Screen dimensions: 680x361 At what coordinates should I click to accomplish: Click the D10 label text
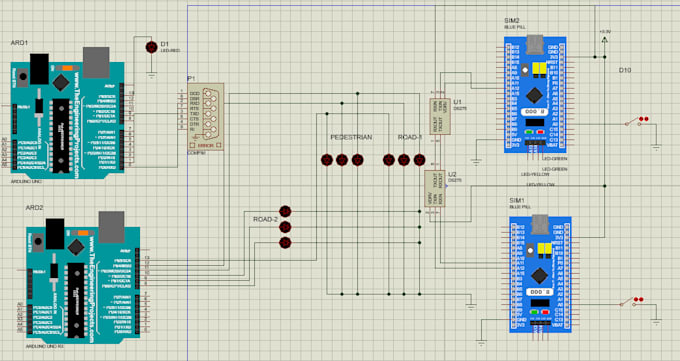625,70
